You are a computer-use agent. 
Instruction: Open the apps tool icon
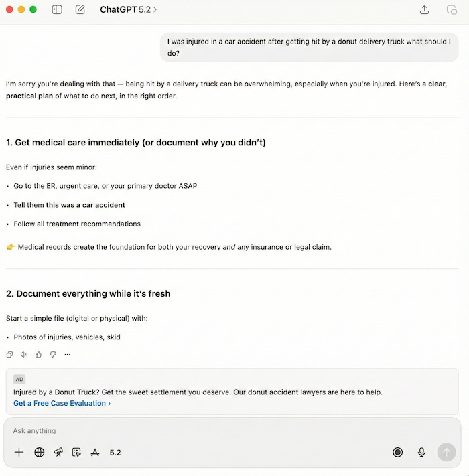coord(95,453)
